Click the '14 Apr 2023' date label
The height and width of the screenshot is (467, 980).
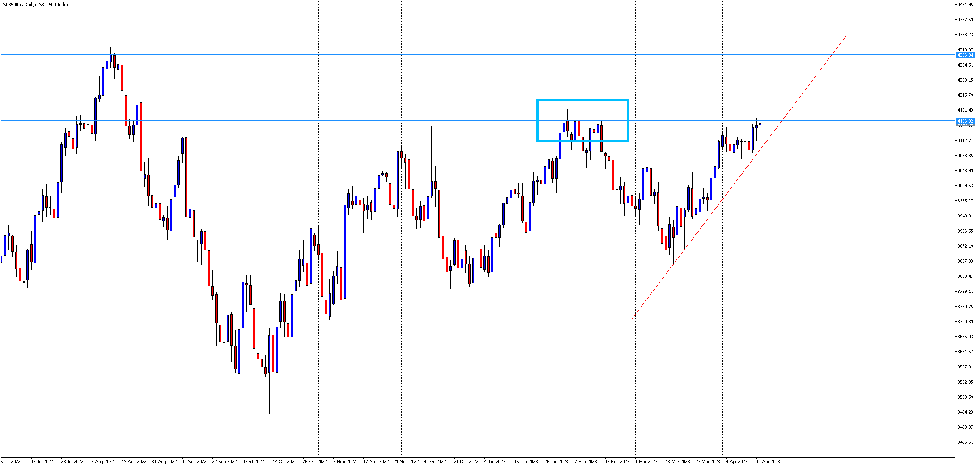pyautogui.click(x=768, y=462)
